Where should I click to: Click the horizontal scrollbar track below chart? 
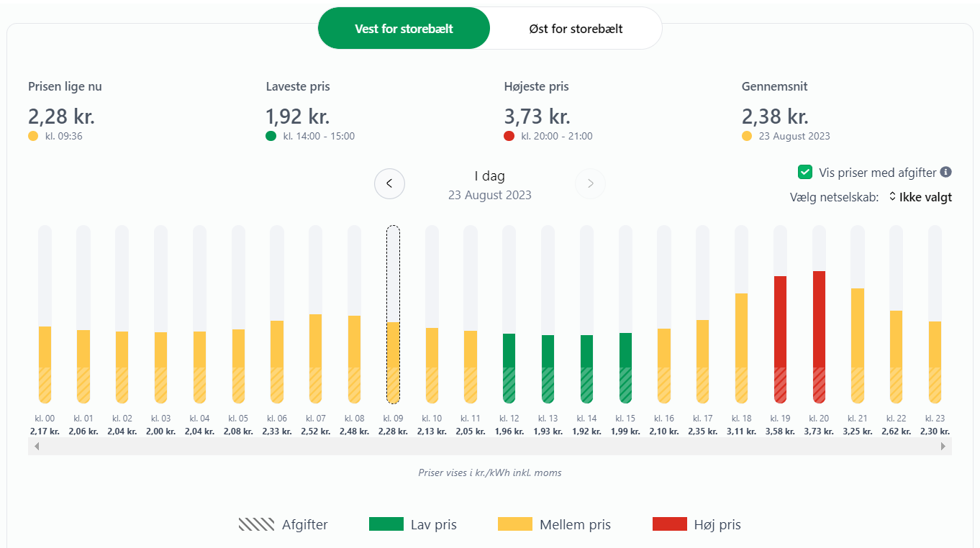tap(489, 447)
